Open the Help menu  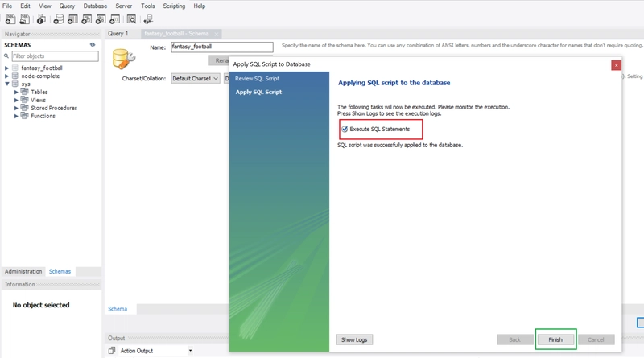(200, 6)
